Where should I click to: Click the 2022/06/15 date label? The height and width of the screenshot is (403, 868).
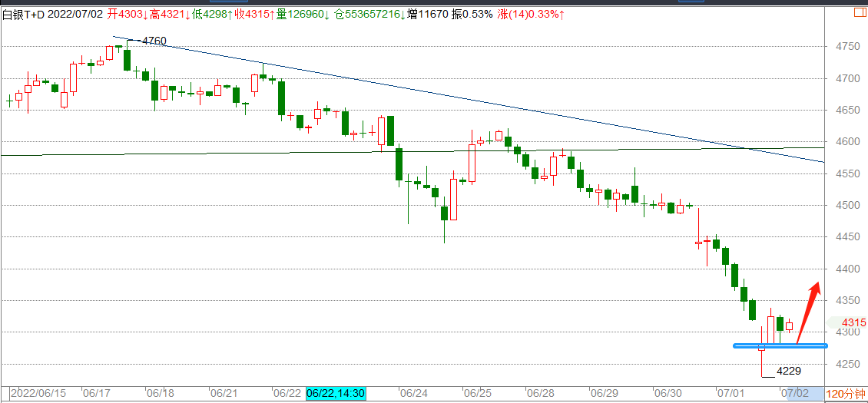[x=37, y=394]
